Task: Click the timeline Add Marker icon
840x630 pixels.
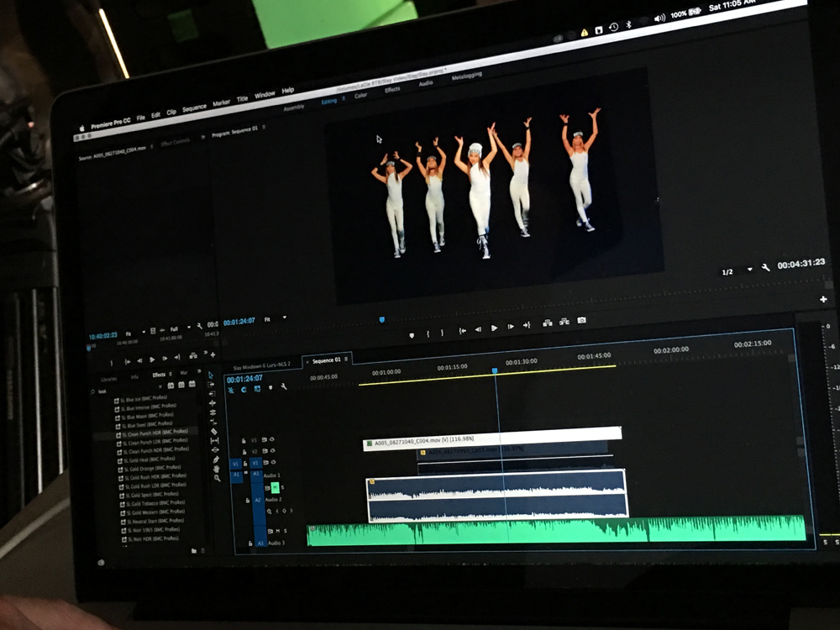Action: 270,387
